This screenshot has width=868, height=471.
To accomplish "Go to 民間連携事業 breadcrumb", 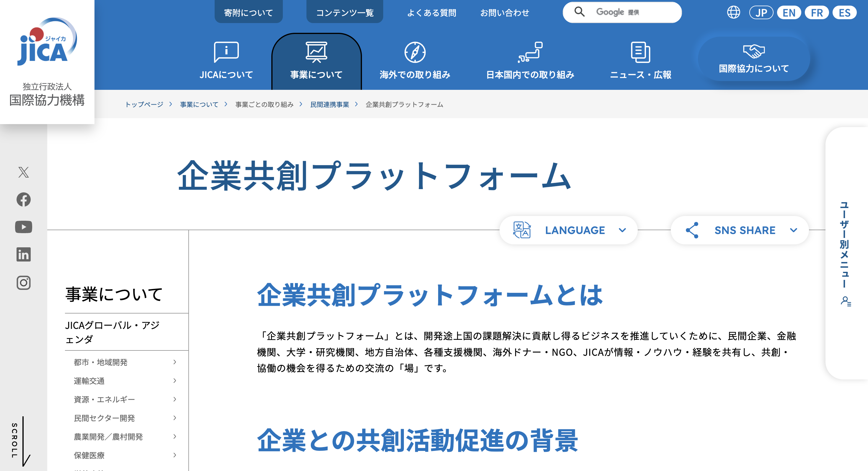I will click(x=329, y=105).
